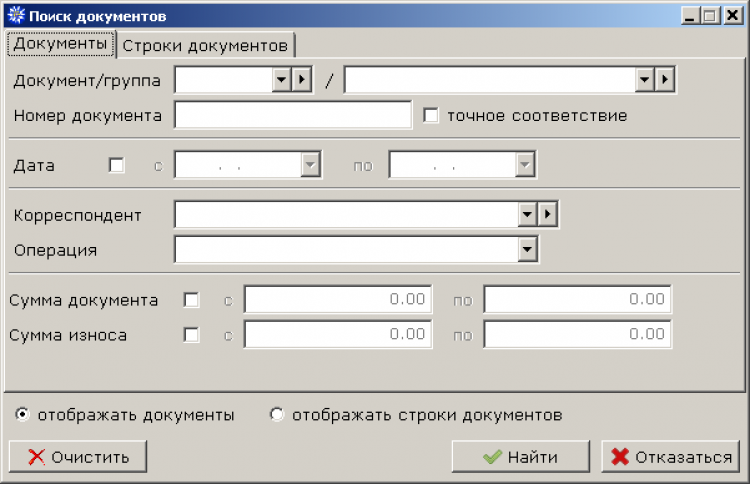Expand the Операция dropdown
750x484 pixels.
coord(527,250)
